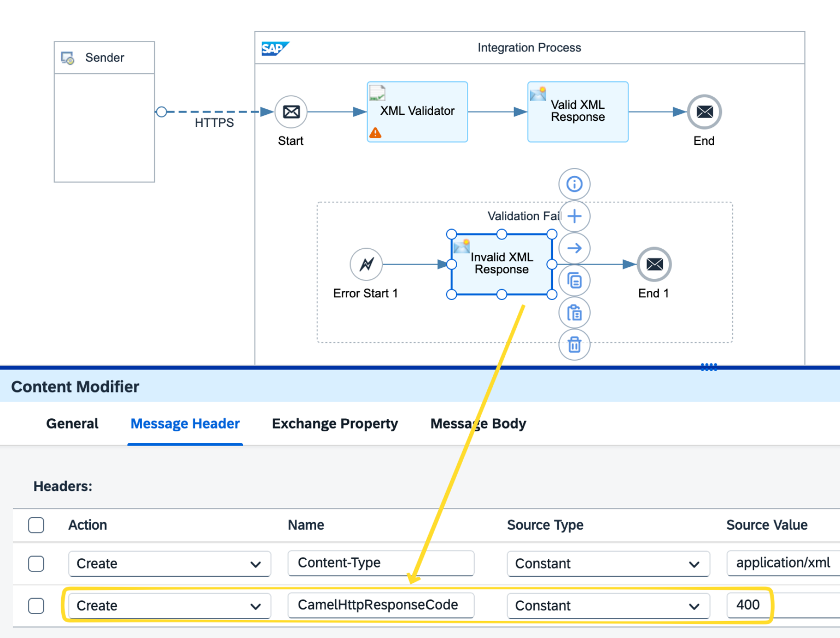The image size is (840, 638).
Task: Click the Start message event icon
Action: 290,112
